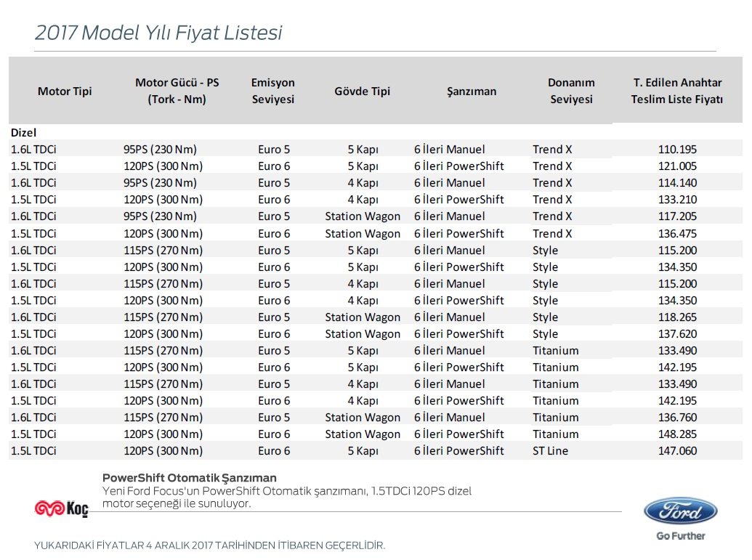Click the Emisyon Seviyesi column header
752x560 pixels.
273,91
